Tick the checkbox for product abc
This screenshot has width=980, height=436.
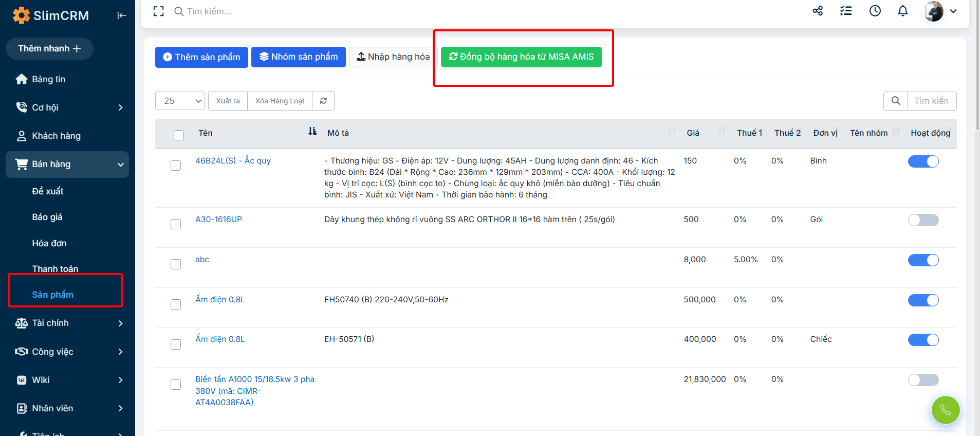point(176,264)
